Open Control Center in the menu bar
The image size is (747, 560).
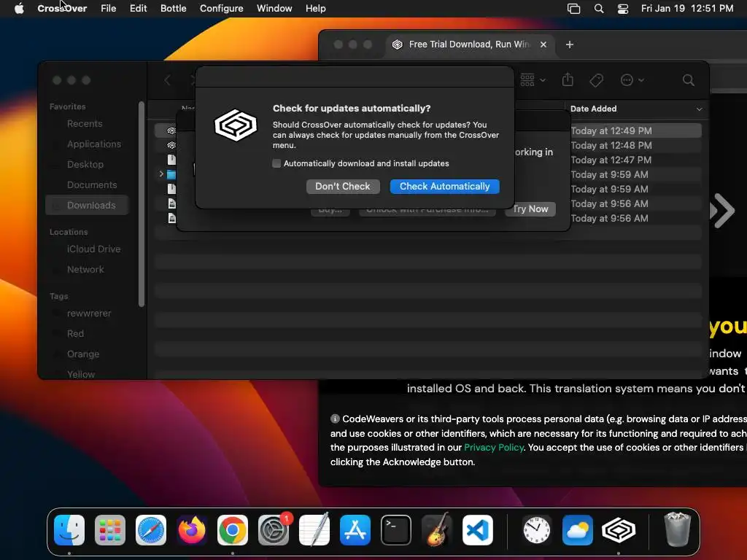click(x=623, y=8)
